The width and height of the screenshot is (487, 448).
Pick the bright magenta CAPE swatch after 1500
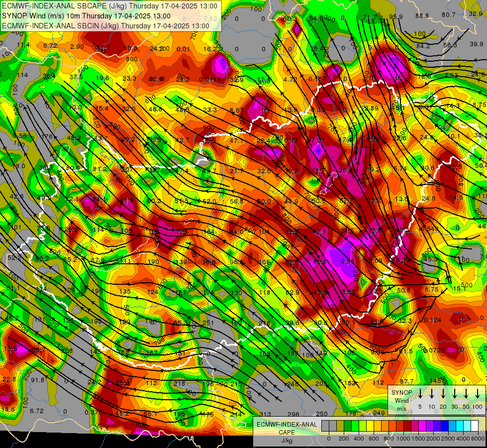click(x=422, y=426)
